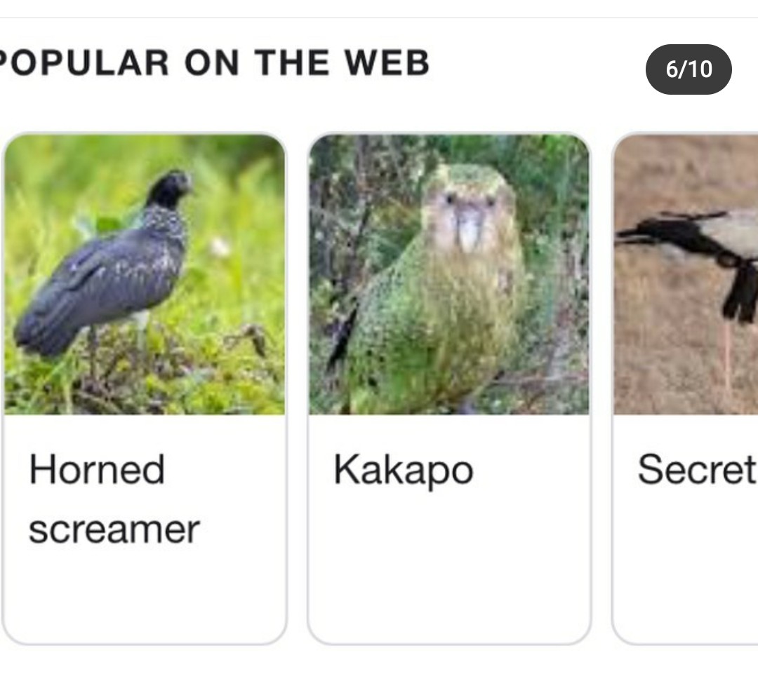The width and height of the screenshot is (758, 700).
Task: Click empty space below Horned screamer label
Action: coord(145,594)
